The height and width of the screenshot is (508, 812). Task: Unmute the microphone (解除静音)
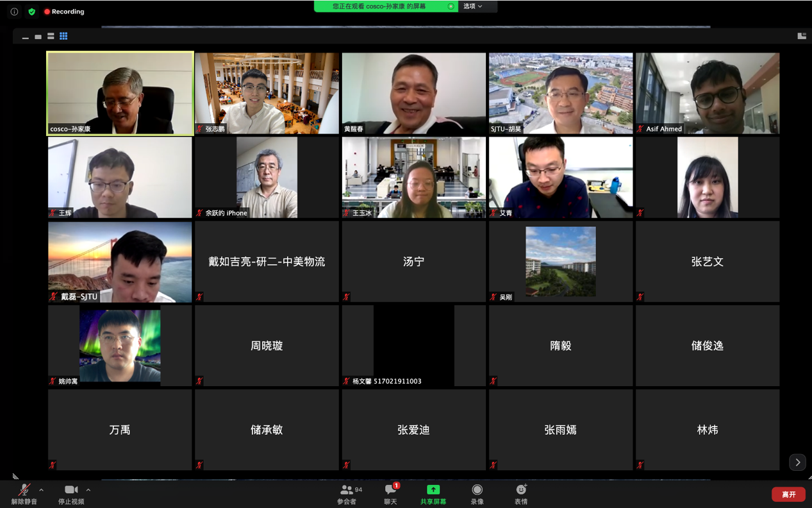24,494
